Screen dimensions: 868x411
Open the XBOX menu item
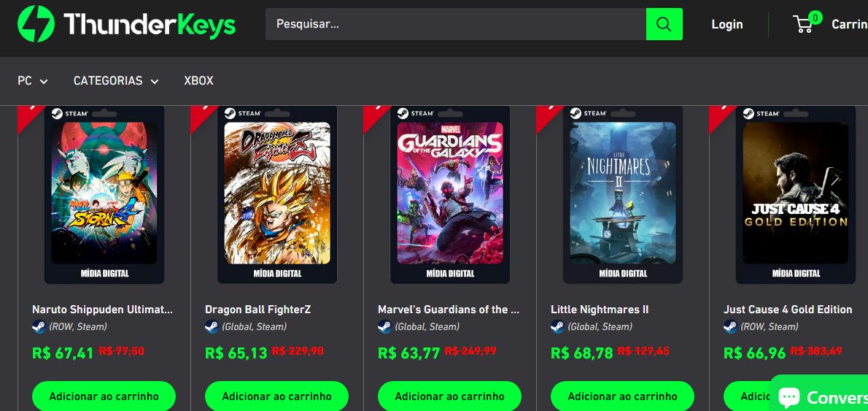tap(198, 81)
